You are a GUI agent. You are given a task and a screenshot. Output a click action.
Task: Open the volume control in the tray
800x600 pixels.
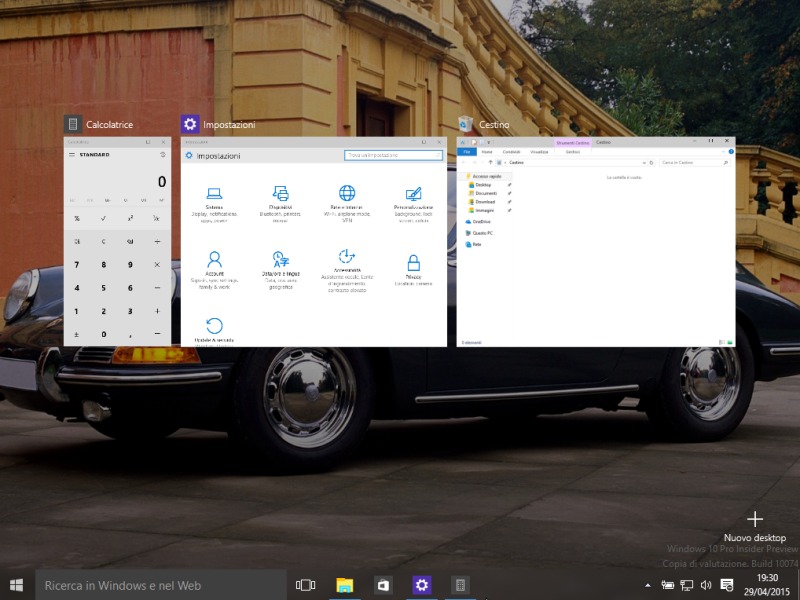(706, 585)
